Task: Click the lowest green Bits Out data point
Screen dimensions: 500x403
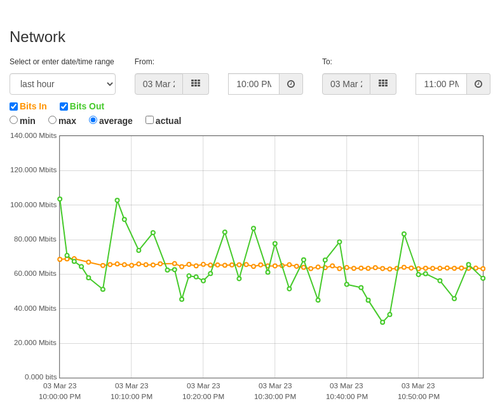Action: pos(382,322)
